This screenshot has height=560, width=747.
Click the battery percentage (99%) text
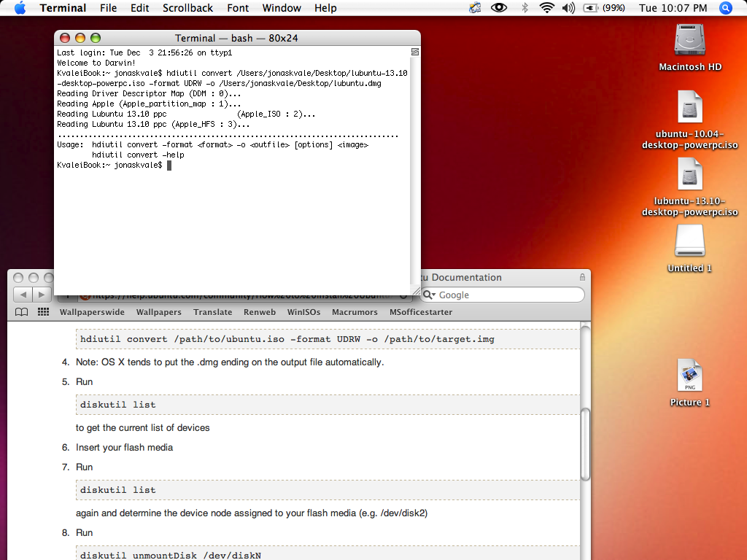(x=614, y=8)
